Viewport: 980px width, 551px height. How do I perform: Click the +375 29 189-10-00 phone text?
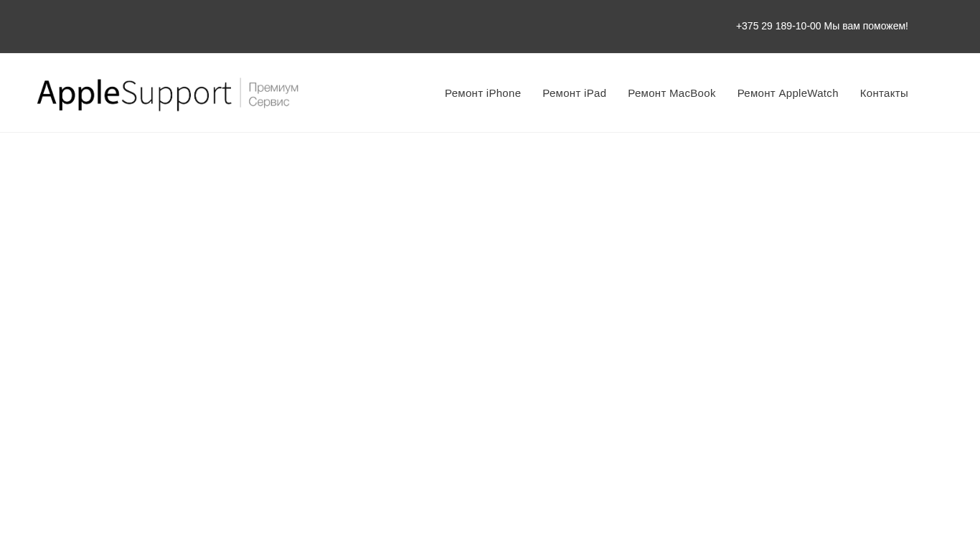pos(778,26)
